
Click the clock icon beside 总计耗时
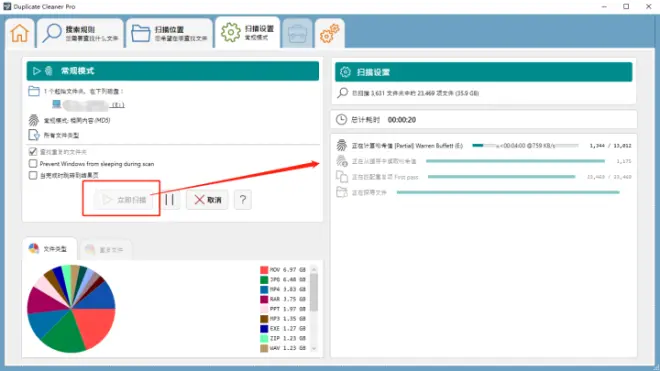click(x=341, y=120)
